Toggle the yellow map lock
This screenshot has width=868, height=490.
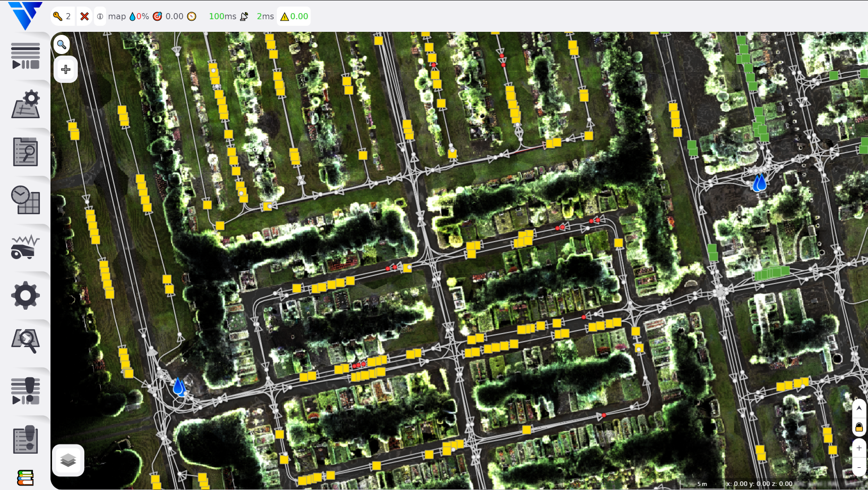pos(859,428)
